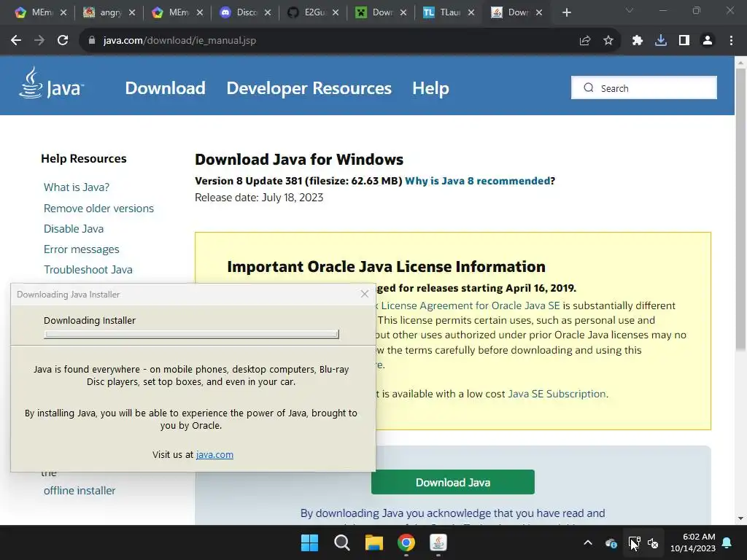Image resolution: width=747 pixels, height=560 pixels.
Task: Toggle the browser side panel icon
Action: [684, 41]
